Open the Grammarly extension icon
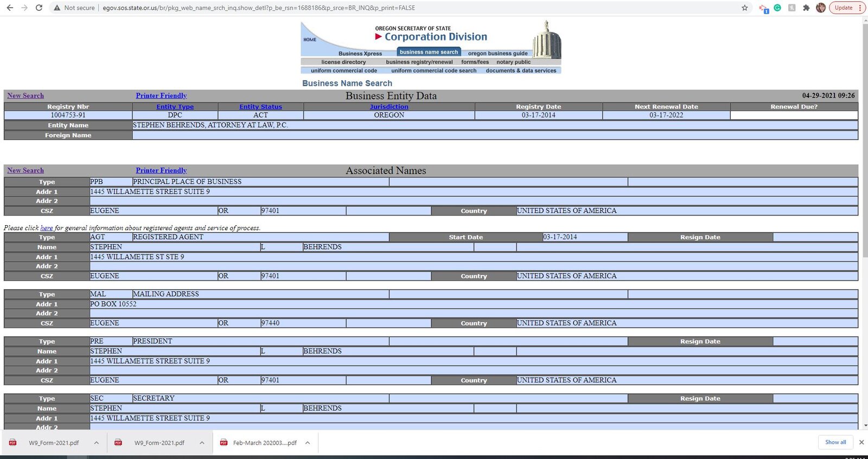This screenshot has height=459, width=868. click(x=777, y=8)
